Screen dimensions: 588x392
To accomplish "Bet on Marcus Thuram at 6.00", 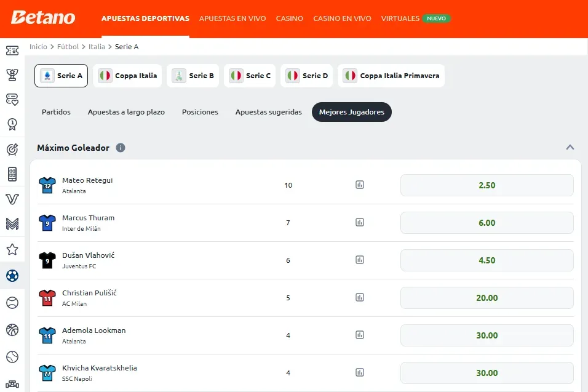I will coord(487,223).
